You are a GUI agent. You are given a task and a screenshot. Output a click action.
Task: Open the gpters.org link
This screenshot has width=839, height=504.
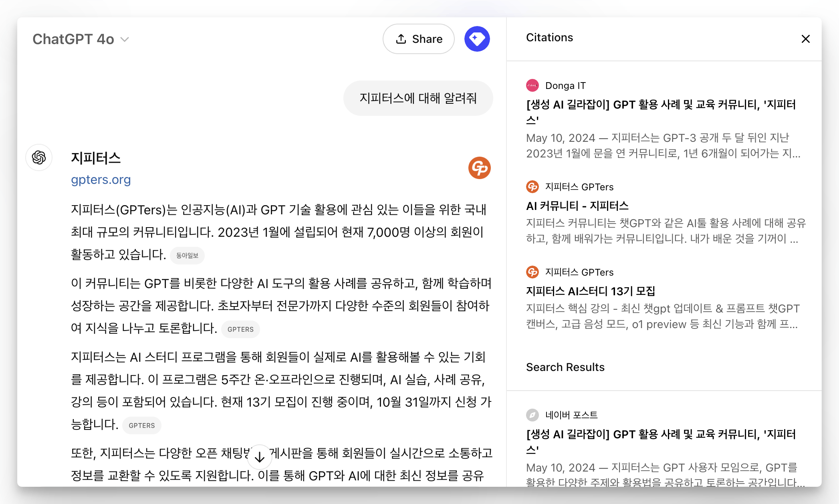click(x=101, y=179)
